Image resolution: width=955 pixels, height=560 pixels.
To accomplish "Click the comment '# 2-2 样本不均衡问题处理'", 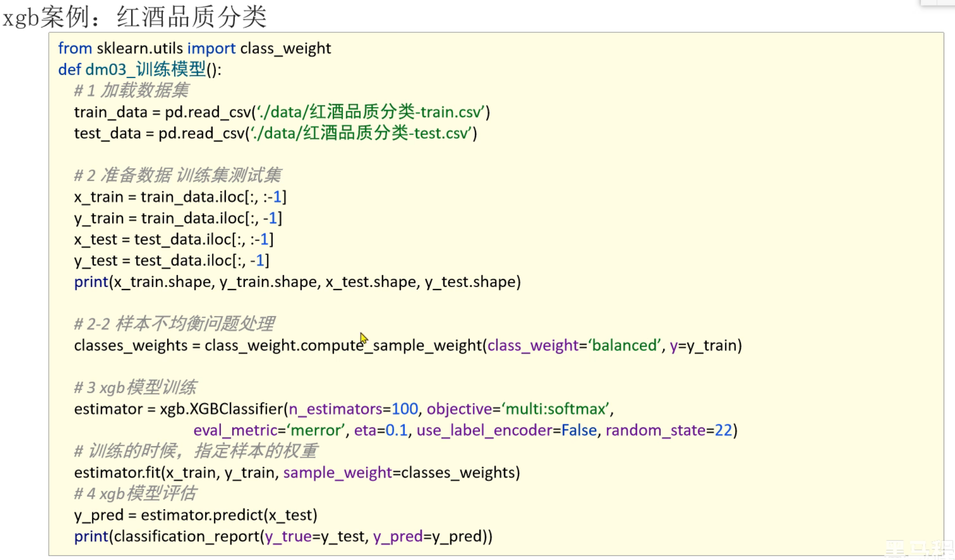I will point(174,324).
